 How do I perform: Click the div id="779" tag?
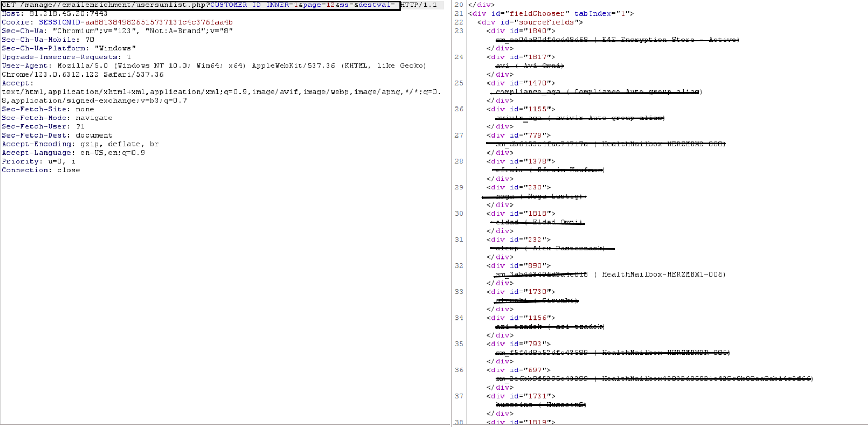click(x=518, y=135)
